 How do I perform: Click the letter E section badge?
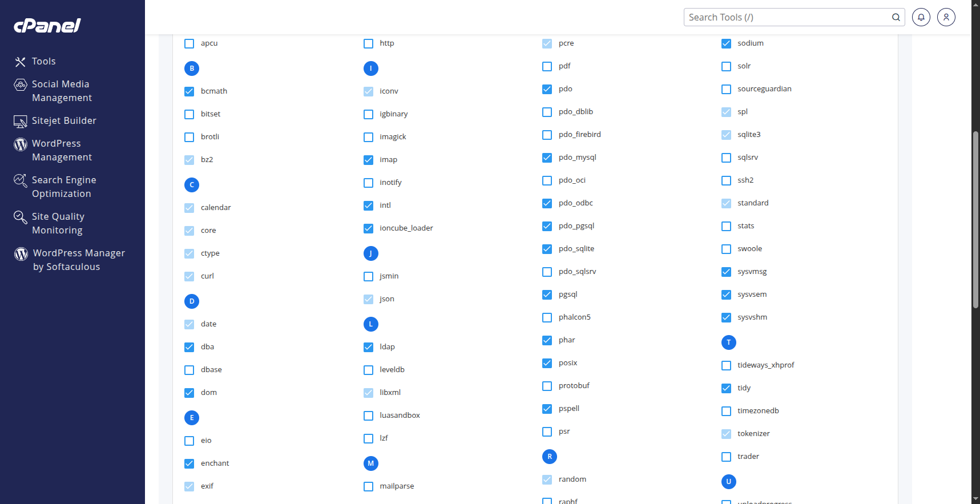pos(192,418)
